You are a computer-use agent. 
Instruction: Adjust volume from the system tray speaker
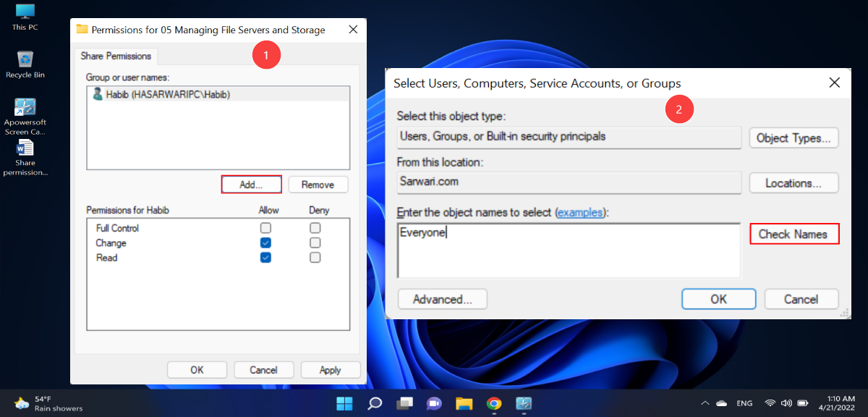(x=786, y=403)
